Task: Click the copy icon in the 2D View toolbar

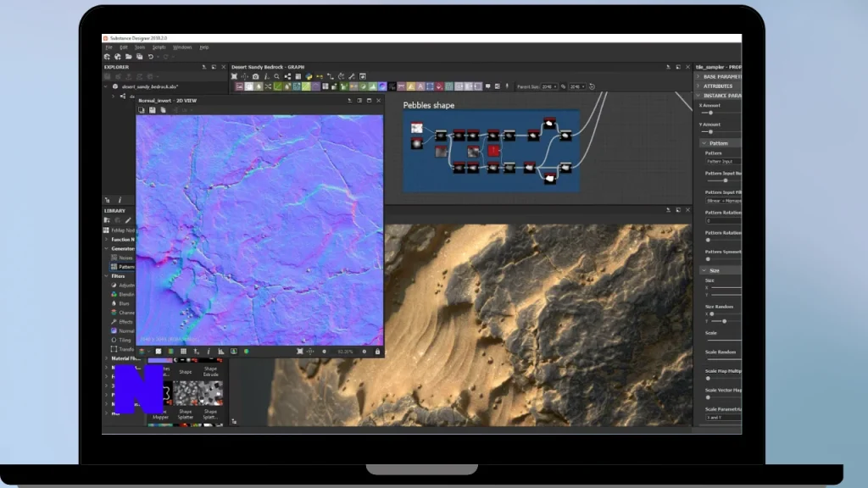Action: (x=163, y=110)
